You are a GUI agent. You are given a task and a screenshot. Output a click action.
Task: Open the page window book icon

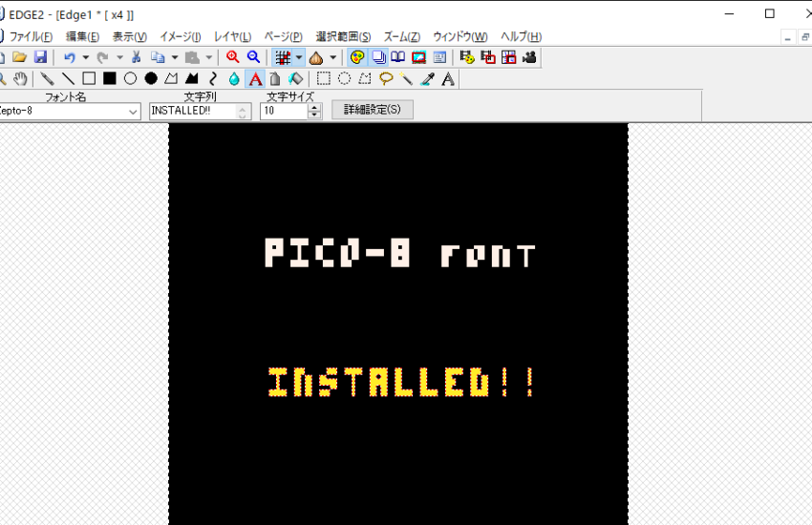coord(398,57)
